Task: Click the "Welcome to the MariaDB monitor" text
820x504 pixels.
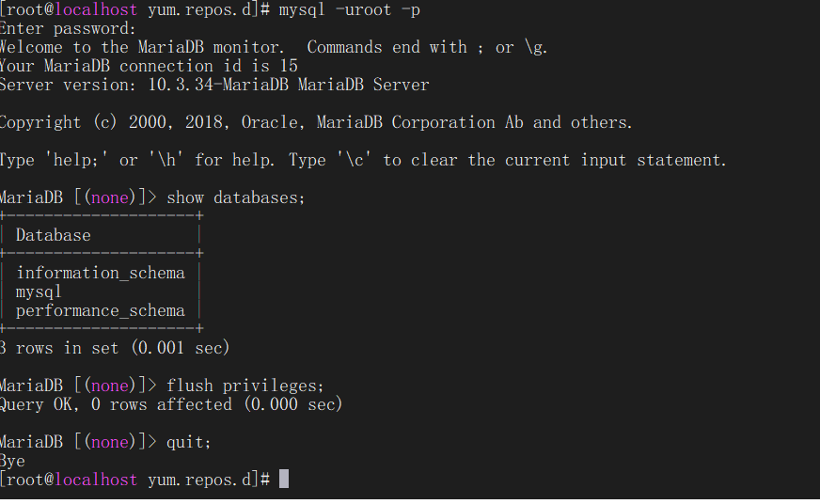Action: (142, 47)
